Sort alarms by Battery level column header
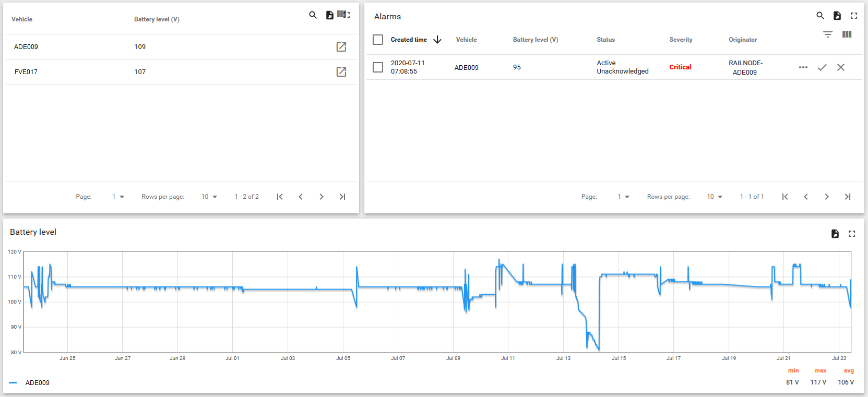 [536, 40]
